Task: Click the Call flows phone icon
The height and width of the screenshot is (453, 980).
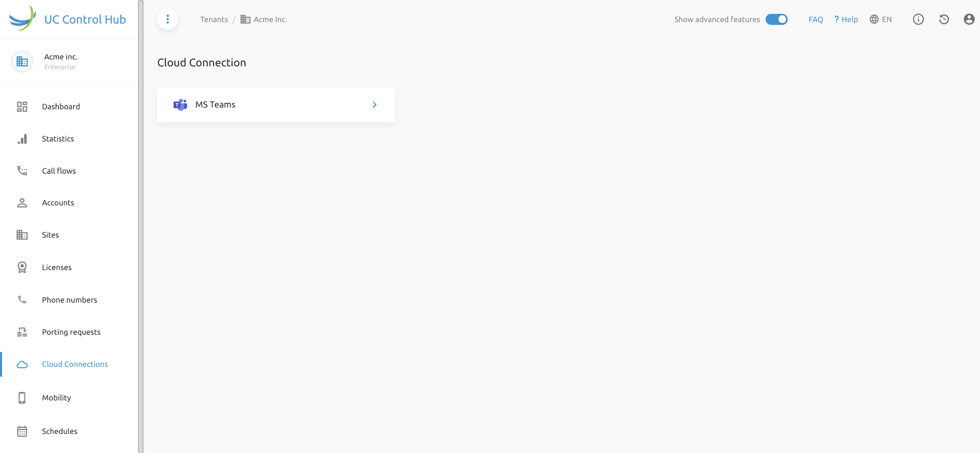Action: coord(22,171)
